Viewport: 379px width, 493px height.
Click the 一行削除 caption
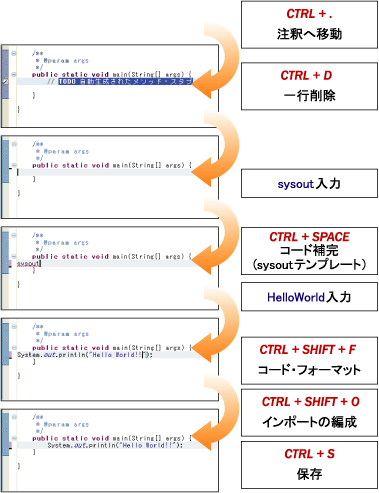309,96
